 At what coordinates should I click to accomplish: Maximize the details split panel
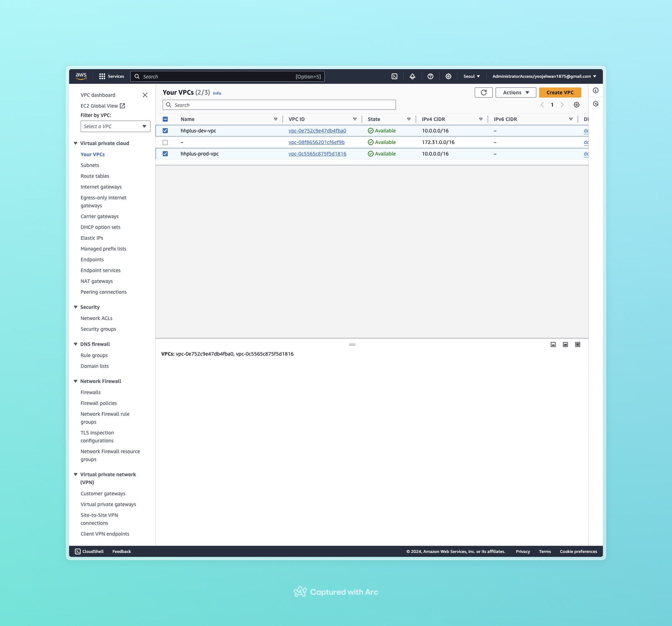coord(578,344)
